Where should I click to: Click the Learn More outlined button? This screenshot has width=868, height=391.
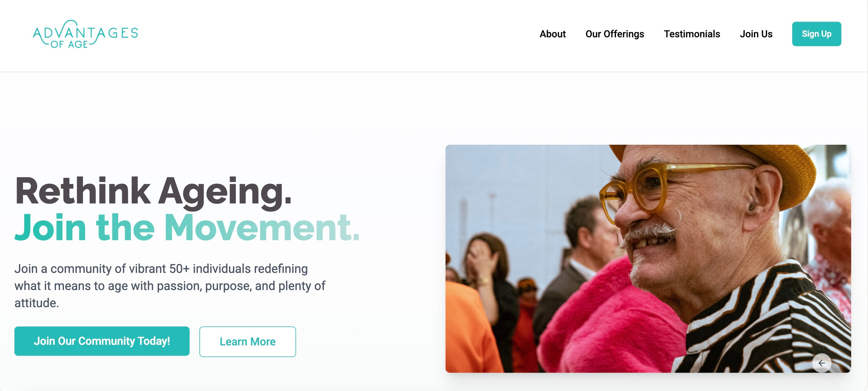click(248, 341)
